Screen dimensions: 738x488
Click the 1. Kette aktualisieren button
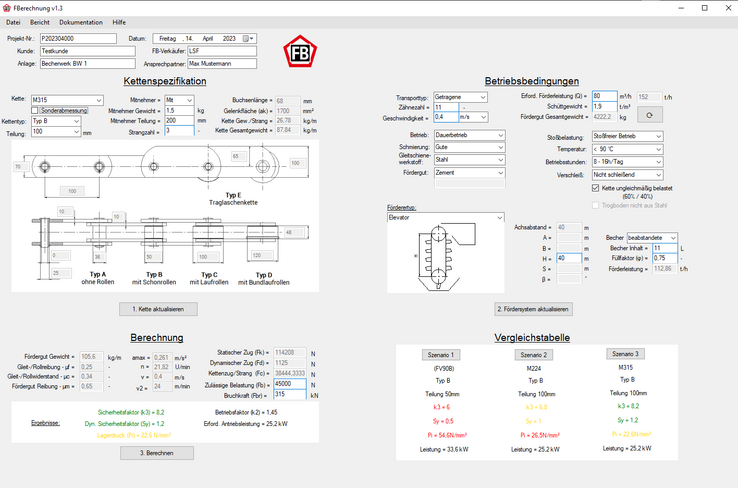tap(158, 309)
